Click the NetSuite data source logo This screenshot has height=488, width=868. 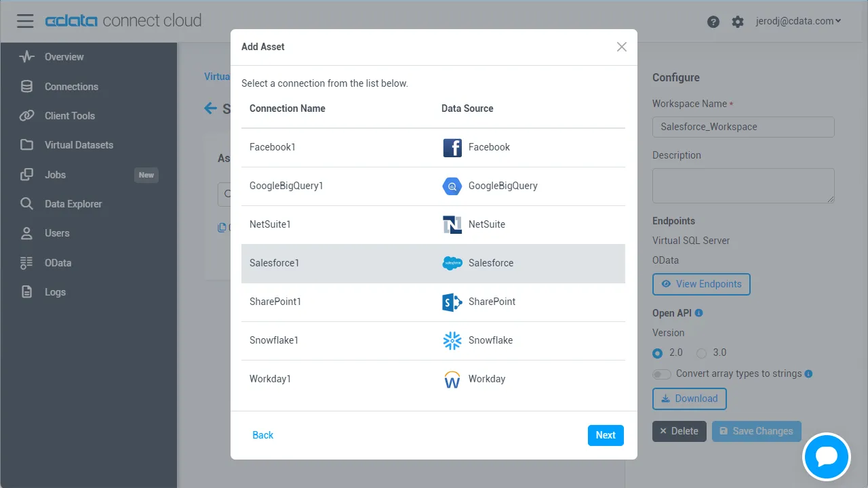pyautogui.click(x=452, y=224)
